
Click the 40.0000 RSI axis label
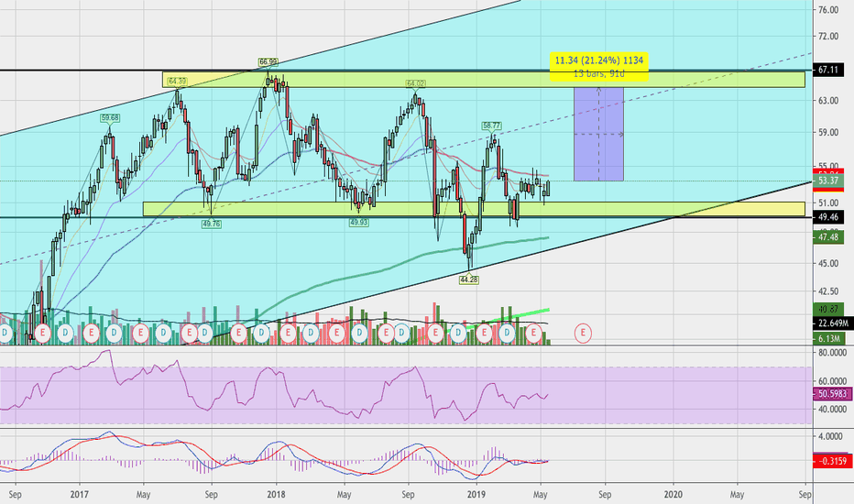(x=832, y=410)
